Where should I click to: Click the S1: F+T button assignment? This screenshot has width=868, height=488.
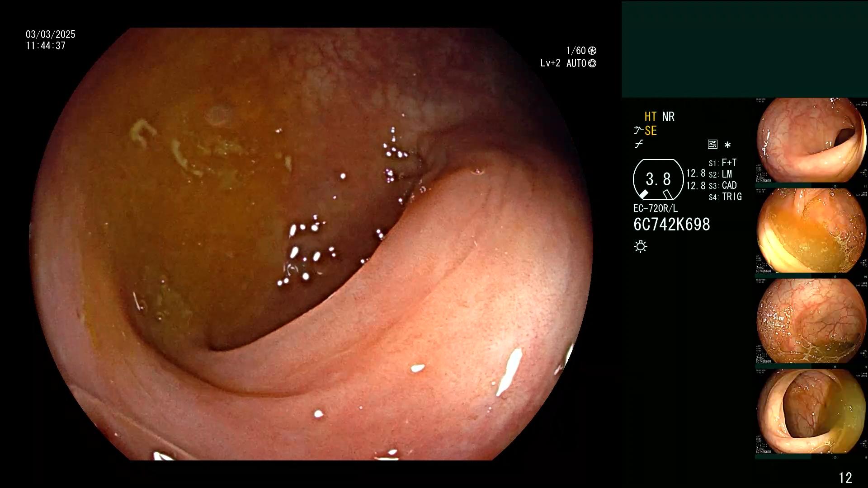[723, 163]
